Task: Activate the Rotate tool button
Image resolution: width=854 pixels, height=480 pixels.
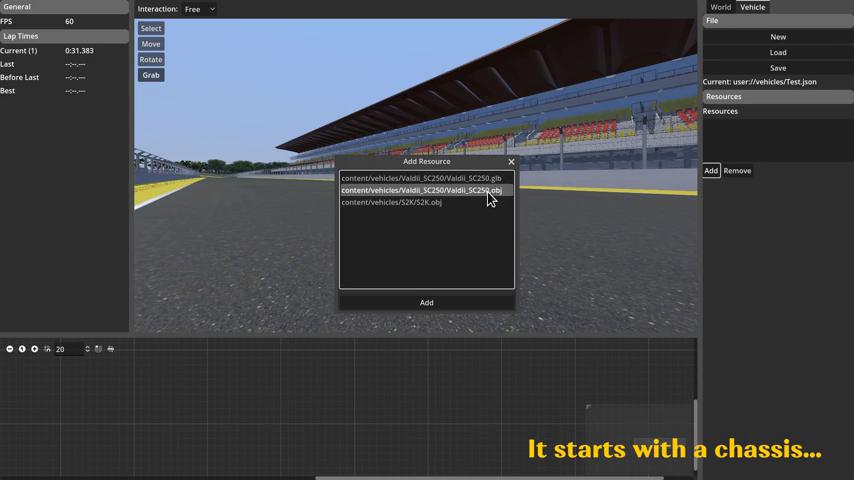Action: point(151,60)
